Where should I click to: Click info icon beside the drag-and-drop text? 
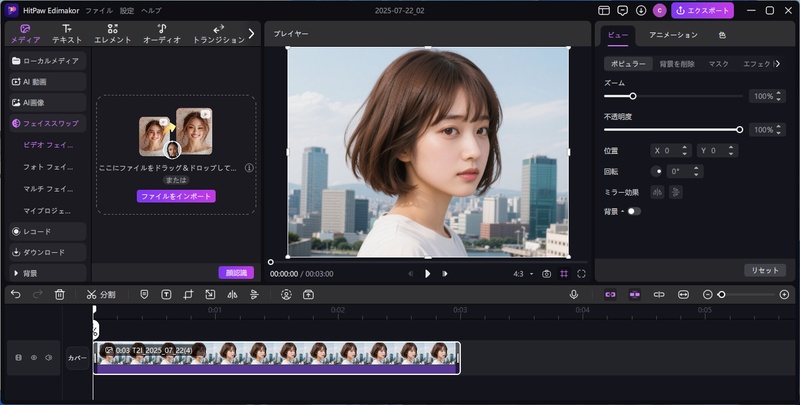tap(249, 167)
